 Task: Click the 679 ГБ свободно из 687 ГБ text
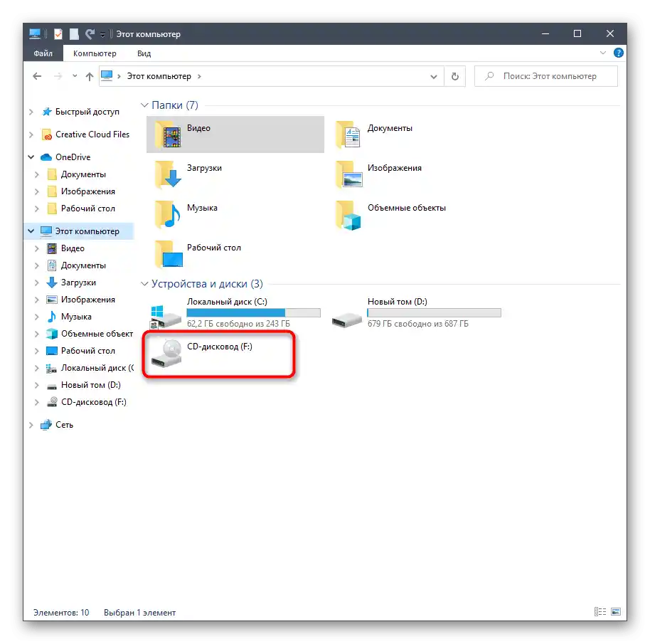[x=418, y=324]
